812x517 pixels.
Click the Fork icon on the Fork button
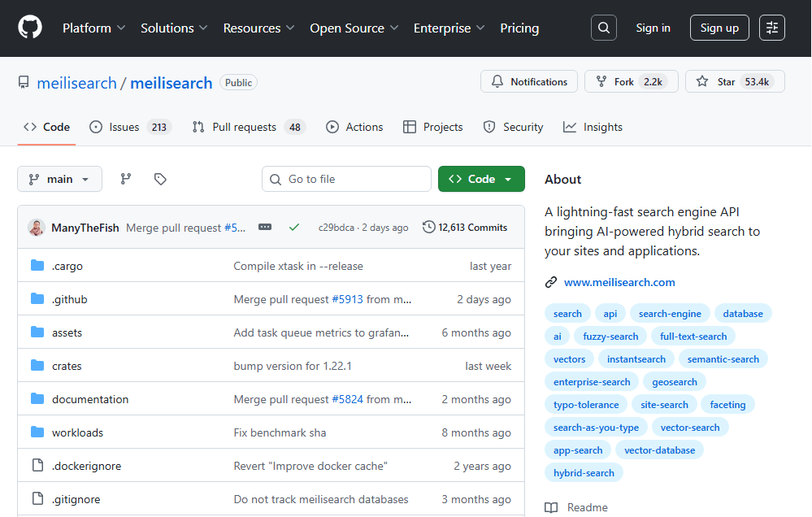tap(599, 81)
